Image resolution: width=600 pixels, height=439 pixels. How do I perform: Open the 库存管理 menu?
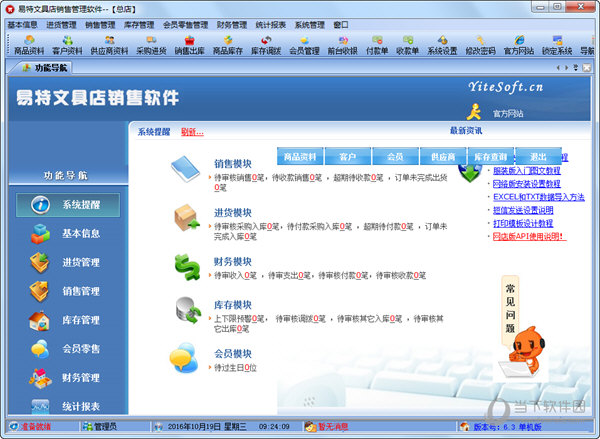coord(139,25)
